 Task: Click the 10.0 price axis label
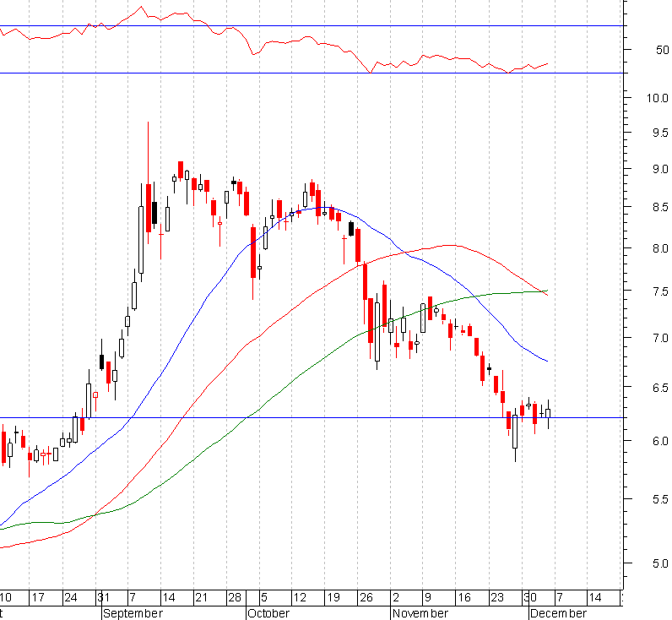pyautogui.click(x=658, y=98)
